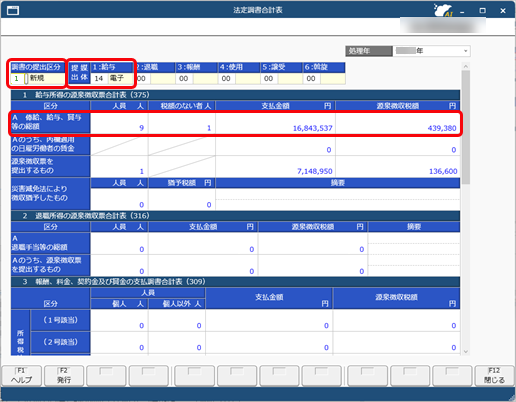This screenshot has width=516, height=402.
Task: Click the 人員 value 9 in row A
Action: (x=141, y=128)
